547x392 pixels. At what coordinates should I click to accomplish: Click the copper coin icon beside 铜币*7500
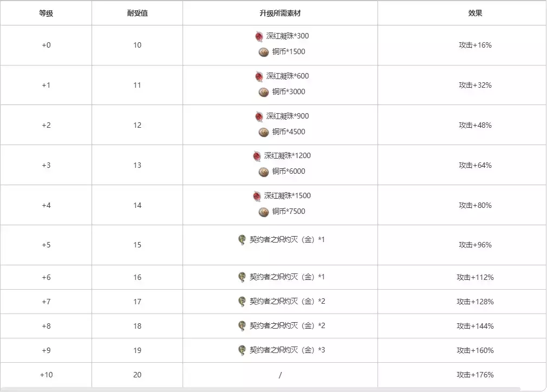(263, 212)
